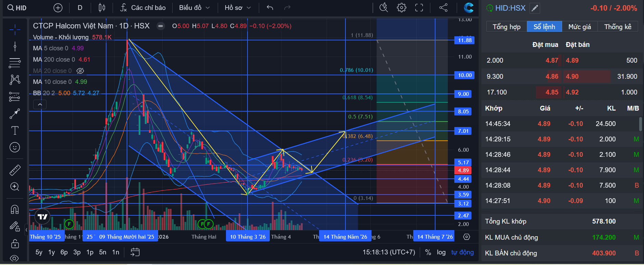Image resolution: width=644 pixels, height=265 pixels.
Task: Click the 4.87 bid price
Action: click(552, 61)
